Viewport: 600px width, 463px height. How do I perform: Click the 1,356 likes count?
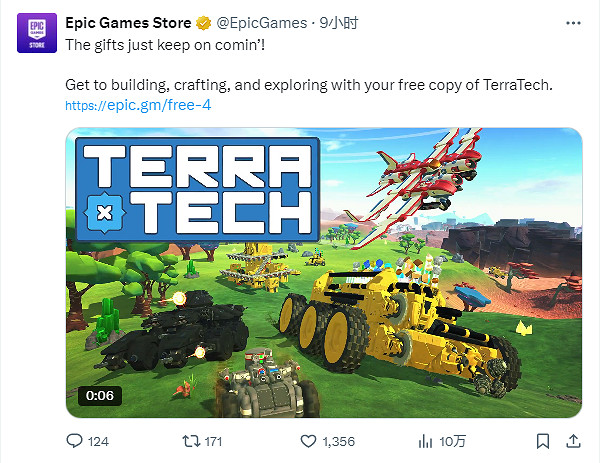pyautogui.click(x=339, y=442)
